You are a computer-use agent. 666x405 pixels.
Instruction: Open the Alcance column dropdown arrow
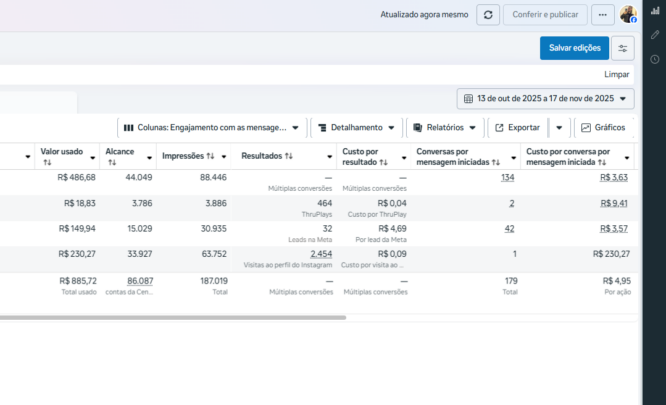[149, 157]
